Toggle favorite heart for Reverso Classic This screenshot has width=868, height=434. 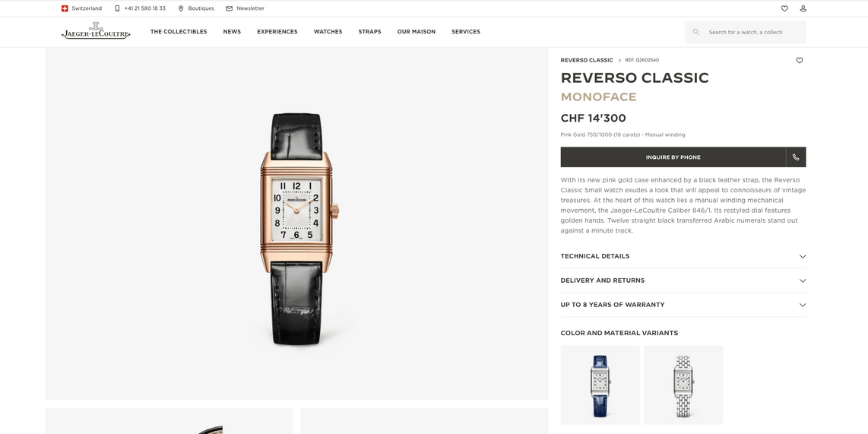click(800, 60)
